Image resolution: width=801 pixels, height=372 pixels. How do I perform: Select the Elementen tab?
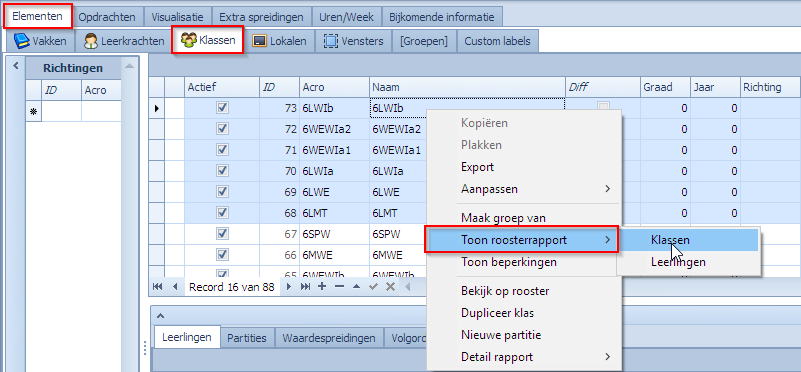(x=37, y=16)
